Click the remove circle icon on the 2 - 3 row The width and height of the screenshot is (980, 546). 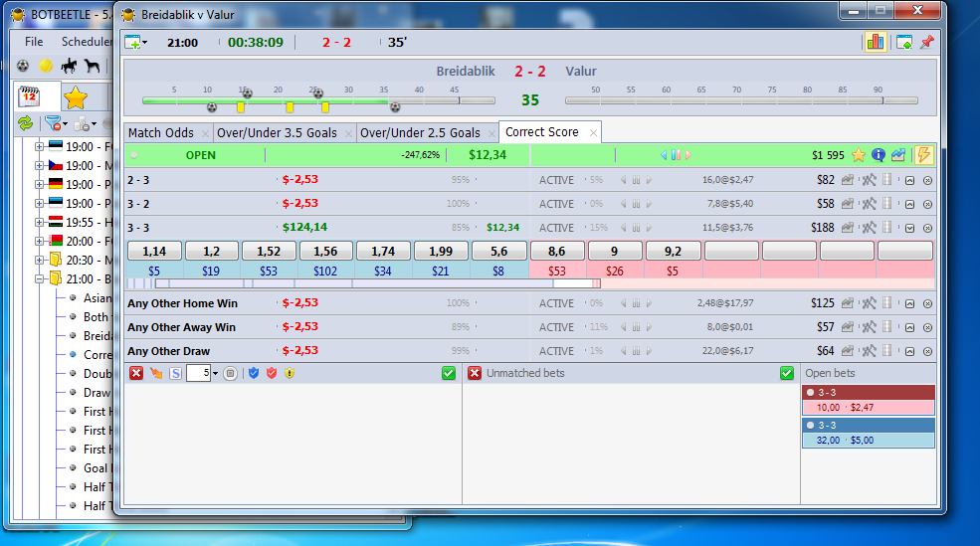[927, 180]
